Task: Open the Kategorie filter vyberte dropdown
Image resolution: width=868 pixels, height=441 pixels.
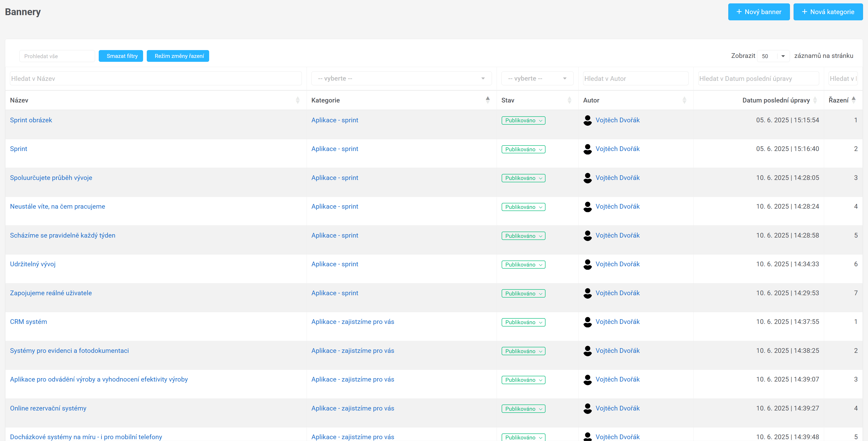Action: 401,78
